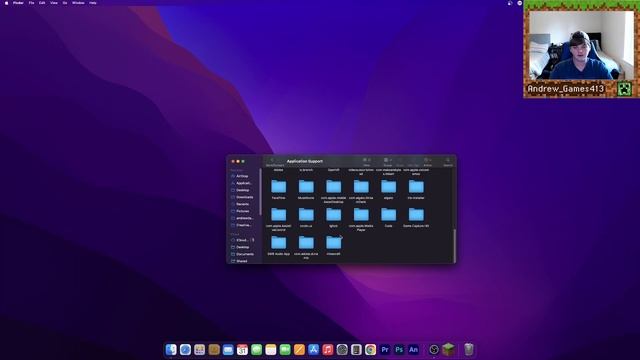Open Messages from the Dock
Image resolution: width=640 pixels, height=360 pixels.
(256, 349)
